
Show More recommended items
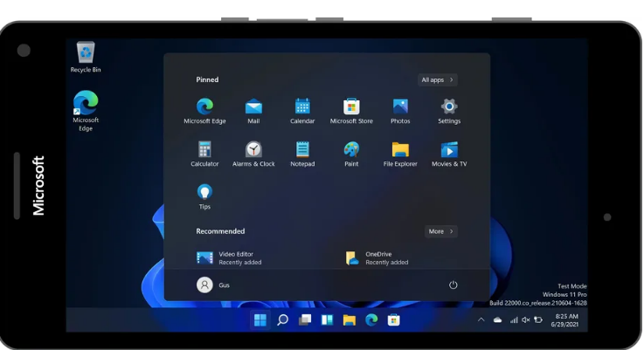(x=440, y=231)
